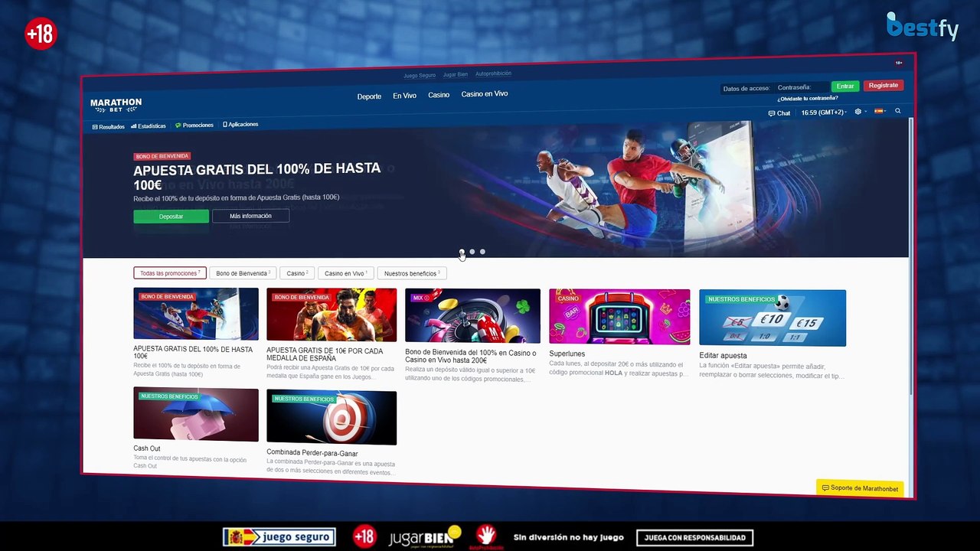The image size is (980, 551).
Task: Select the first banner carousel dot
Action: 462,252
